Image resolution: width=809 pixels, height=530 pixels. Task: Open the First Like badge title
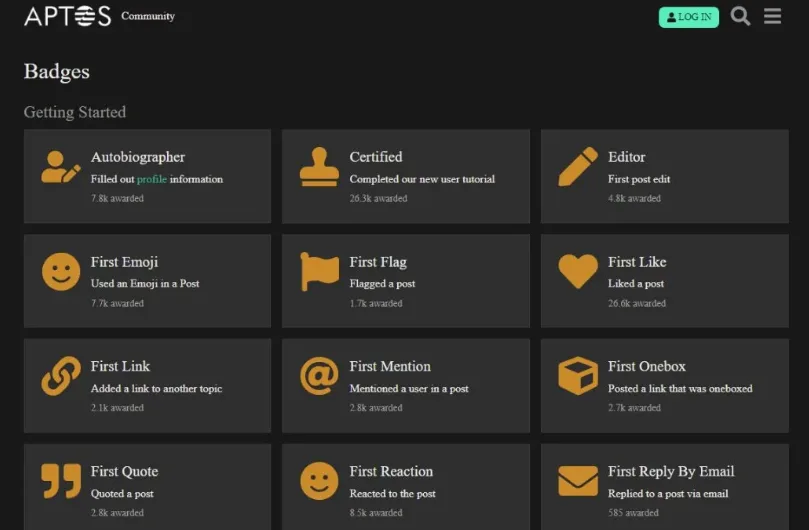pyautogui.click(x=637, y=262)
